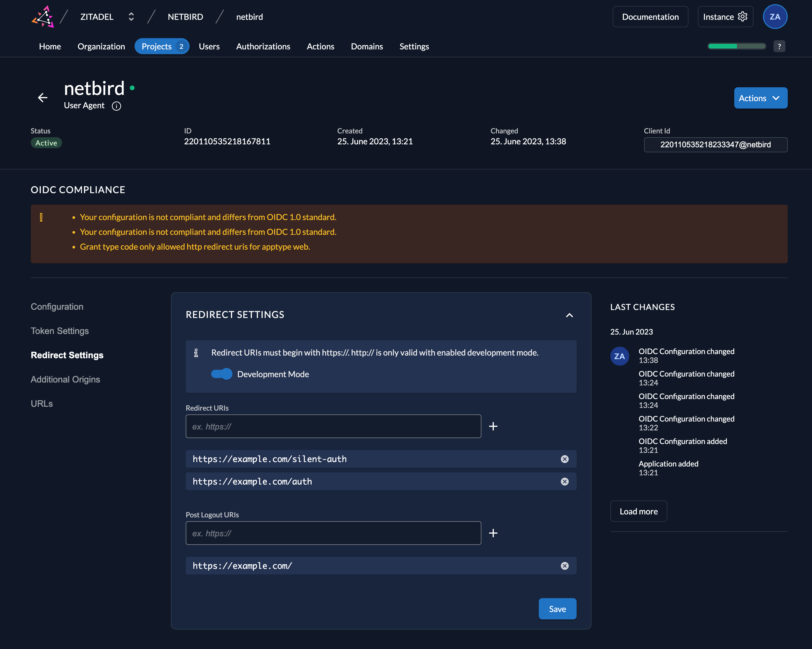The width and height of the screenshot is (812, 649).
Task: Remove the https://example.com/auth redirect URI
Action: pyautogui.click(x=564, y=481)
